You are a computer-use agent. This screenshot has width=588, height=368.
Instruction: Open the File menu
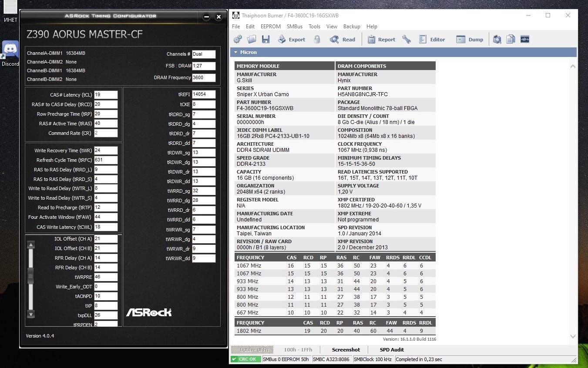click(x=236, y=27)
